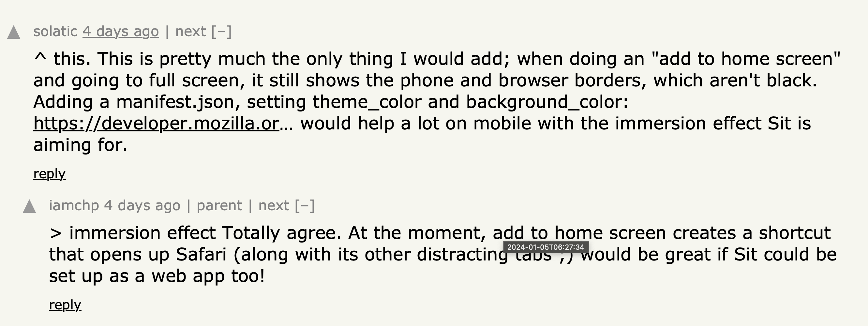
Task: Collapse iamchp's comment using [–]
Action: point(305,205)
